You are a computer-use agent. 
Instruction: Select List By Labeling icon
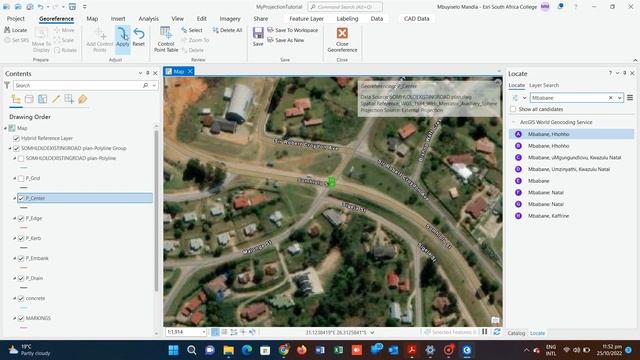click(x=82, y=99)
